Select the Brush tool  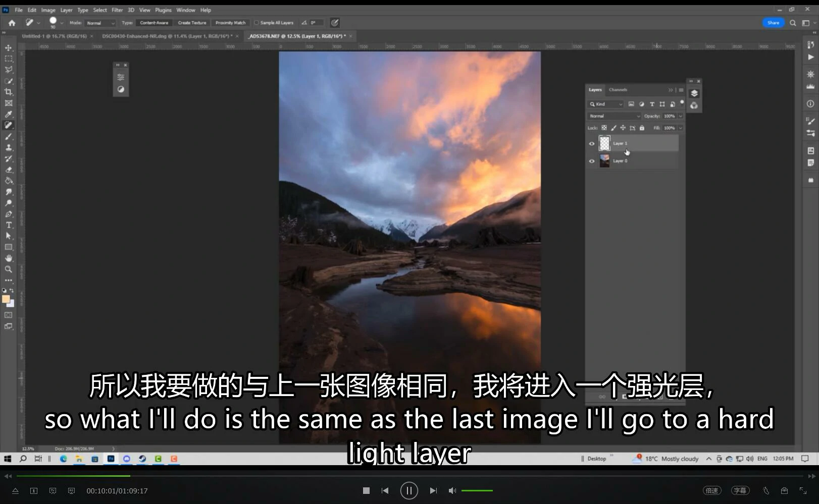click(x=9, y=136)
